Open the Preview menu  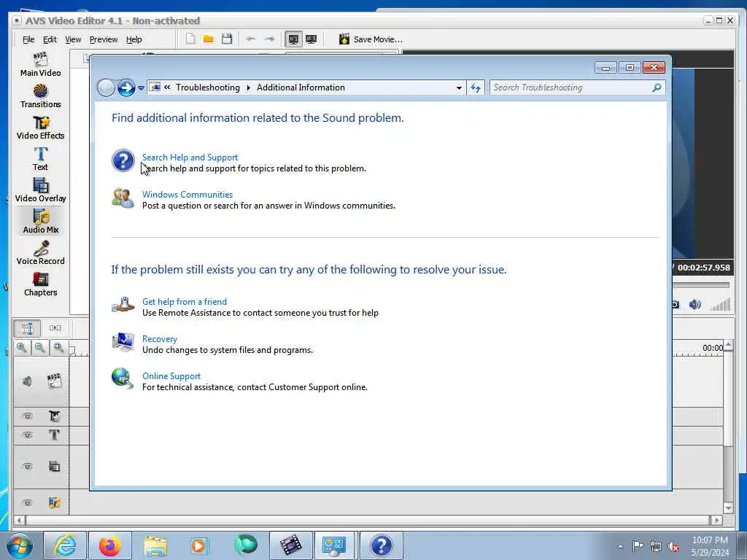(x=104, y=39)
